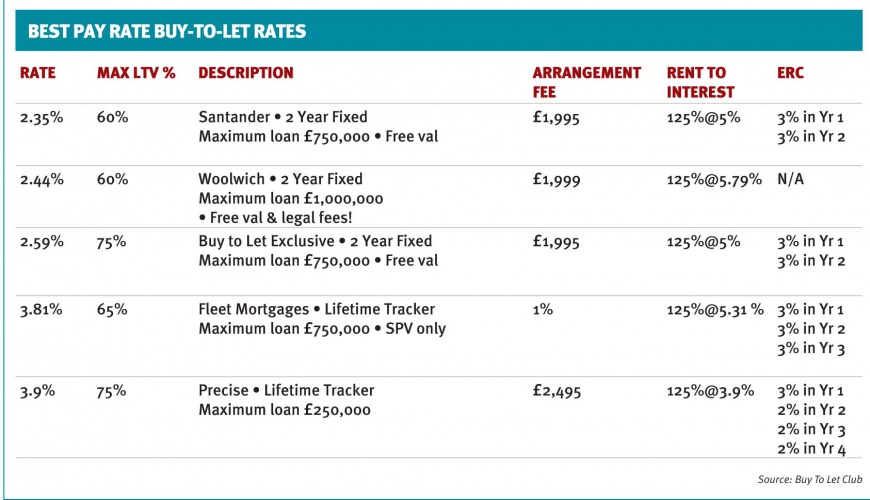Click the £2,495 arrangement fee value

coord(557,391)
